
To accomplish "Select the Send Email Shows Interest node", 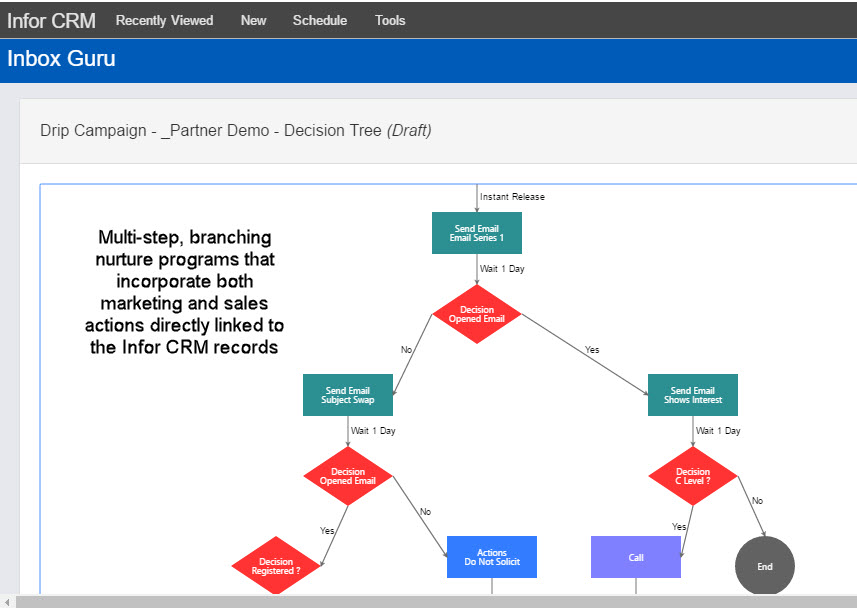I will point(692,395).
